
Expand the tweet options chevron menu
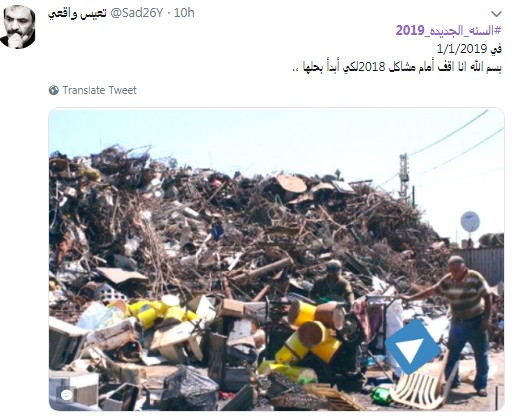click(x=496, y=14)
